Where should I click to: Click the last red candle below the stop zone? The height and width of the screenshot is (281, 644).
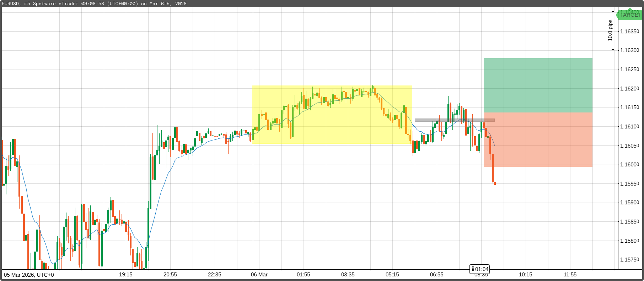[495, 183]
